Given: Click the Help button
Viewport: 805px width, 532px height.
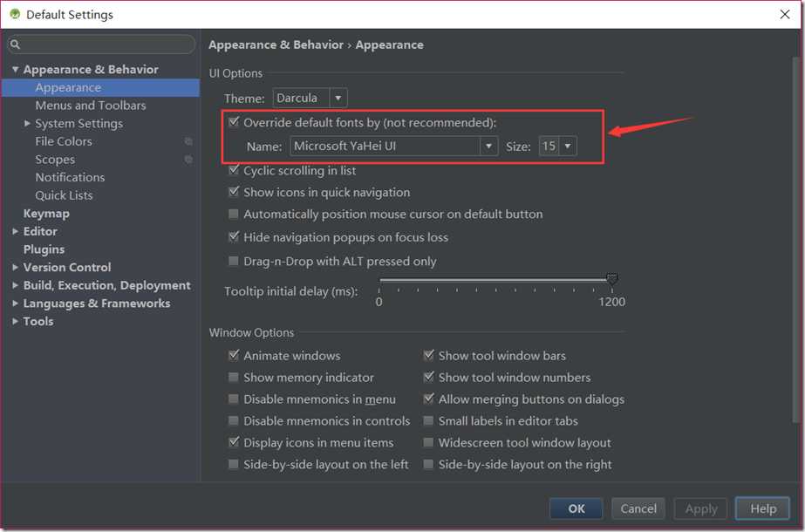Looking at the screenshot, I should tap(762, 508).
